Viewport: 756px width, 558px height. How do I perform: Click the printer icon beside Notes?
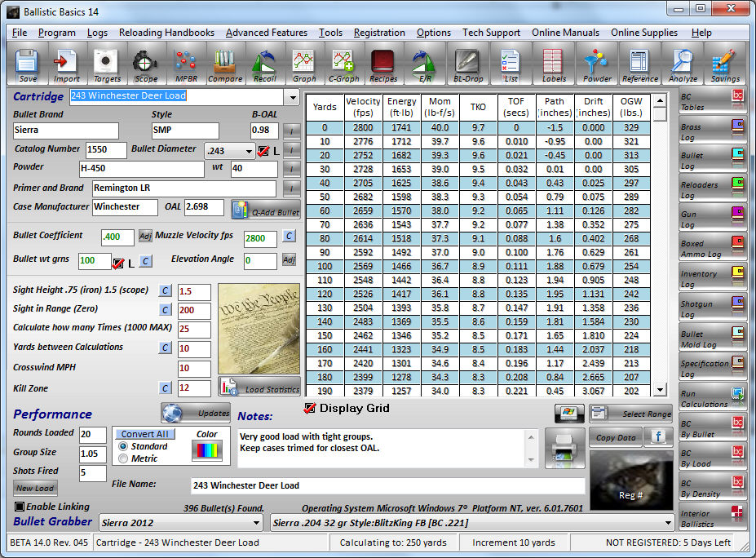[567, 446]
